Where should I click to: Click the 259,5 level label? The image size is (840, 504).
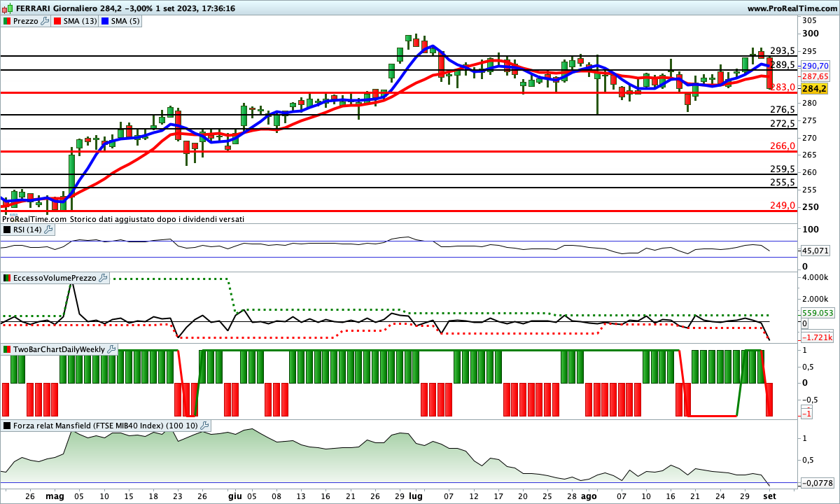[782, 169]
